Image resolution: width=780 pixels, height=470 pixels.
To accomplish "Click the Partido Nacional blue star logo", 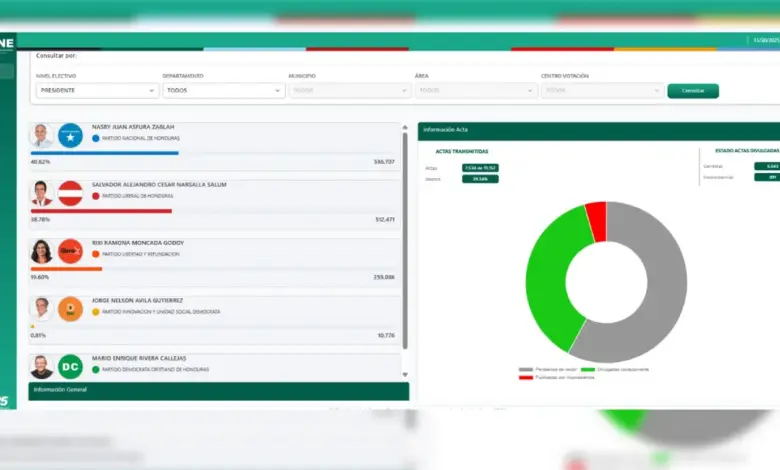I will click(70, 136).
